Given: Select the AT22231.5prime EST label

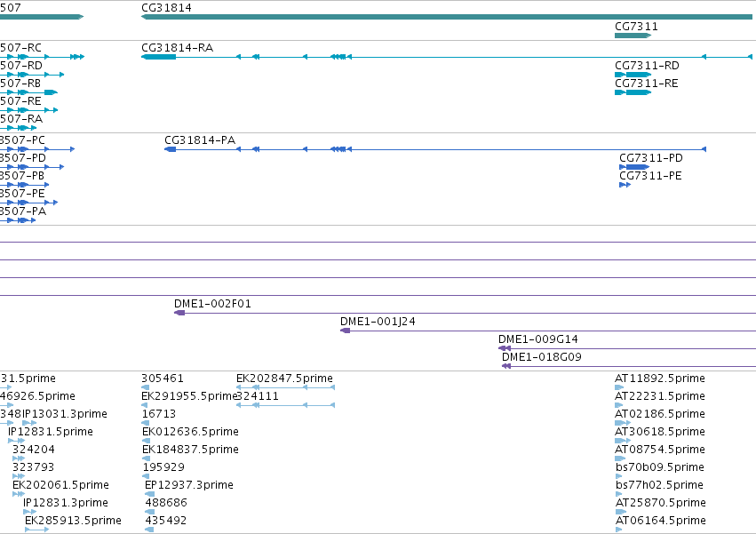Looking at the screenshot, I should (659, 396).
